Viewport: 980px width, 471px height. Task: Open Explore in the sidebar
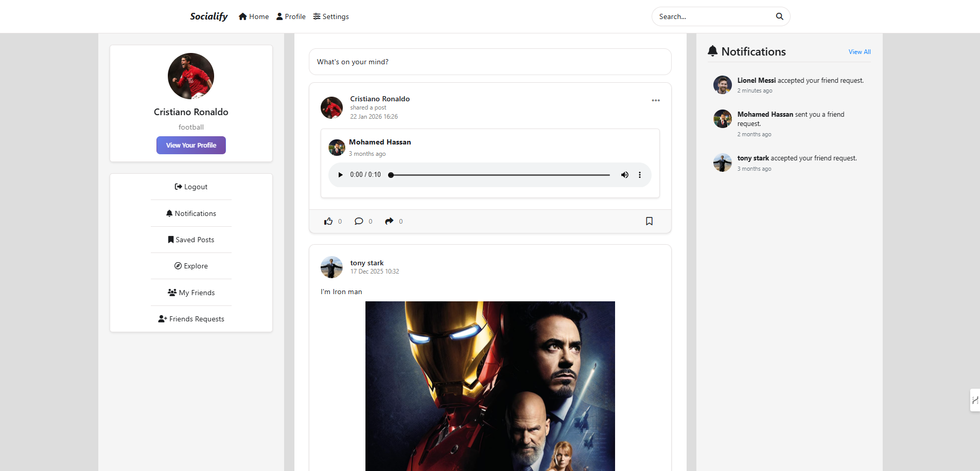pyautogui.click(x=191, y=266)
